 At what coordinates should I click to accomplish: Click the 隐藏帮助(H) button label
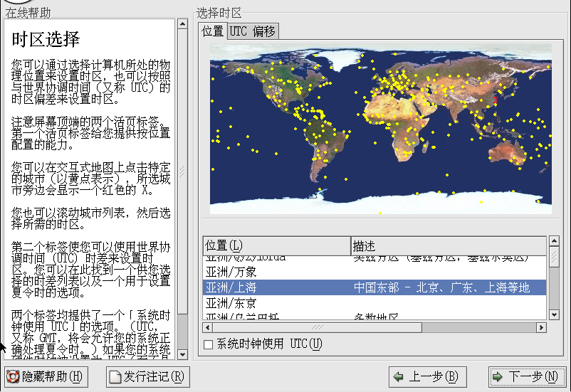pos(53,377)
